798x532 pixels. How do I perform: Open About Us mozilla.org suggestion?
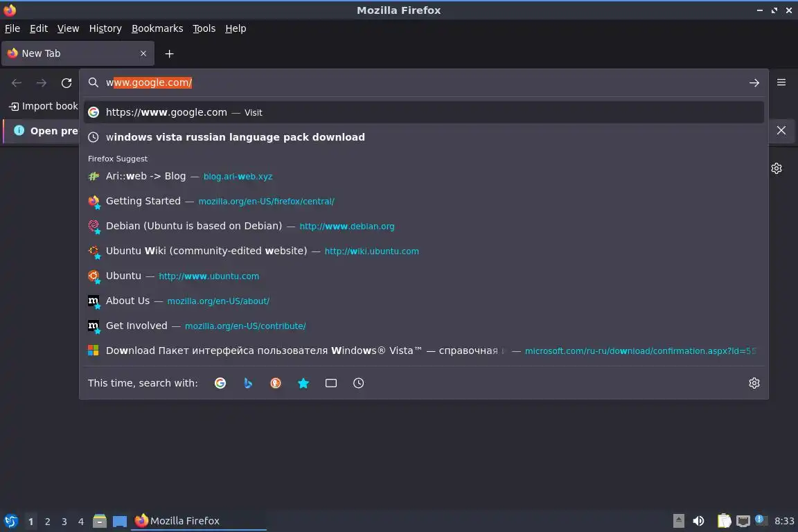423,301
